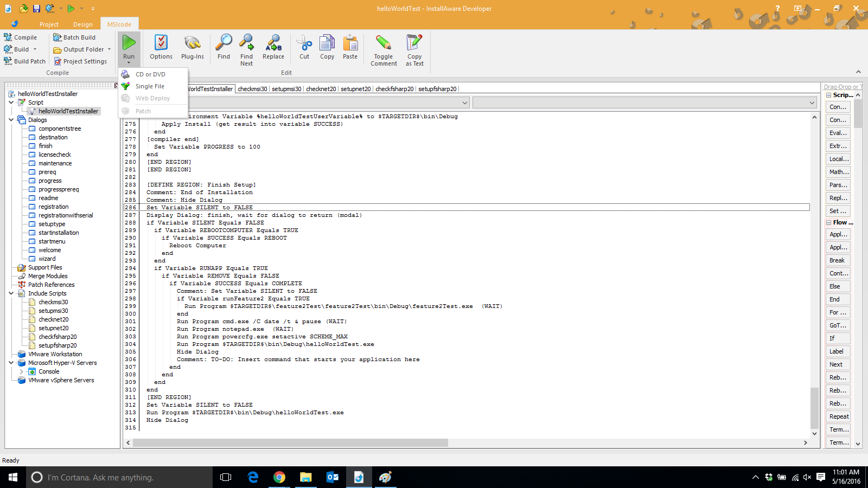Click the Build Patch button

point(24,61)
